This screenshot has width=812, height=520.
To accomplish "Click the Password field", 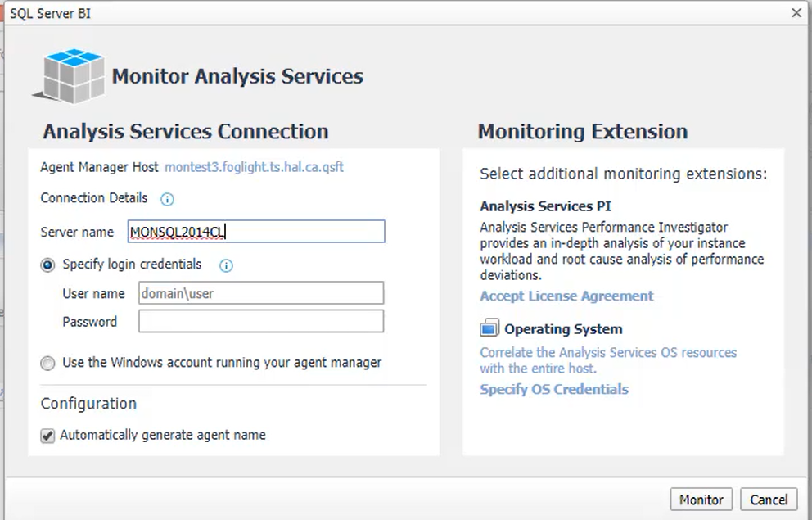I will [261, 321].
